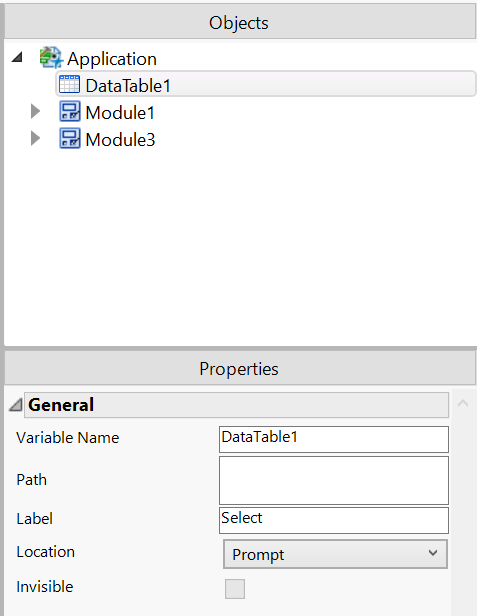Click the empty Path input field

(x=334, y=480)
